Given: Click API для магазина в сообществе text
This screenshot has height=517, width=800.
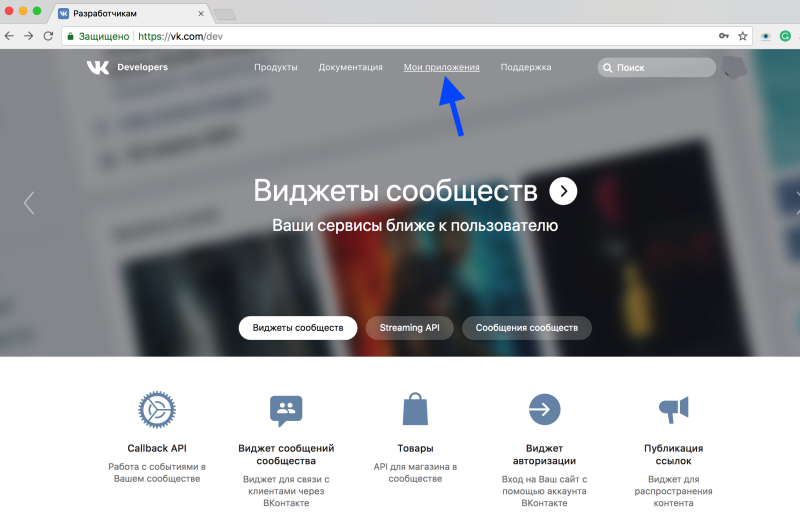Looking at the screenshot, I should point(415,473).
